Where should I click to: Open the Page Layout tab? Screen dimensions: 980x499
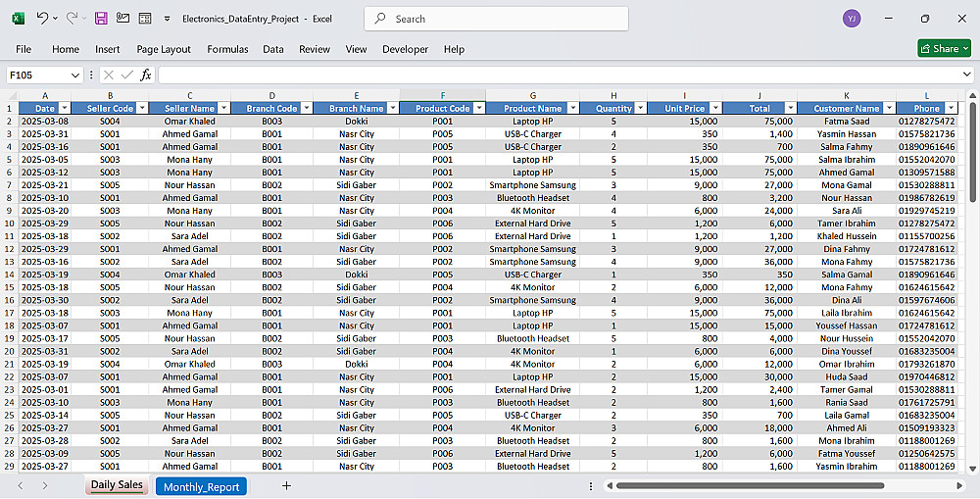(164, 49)
